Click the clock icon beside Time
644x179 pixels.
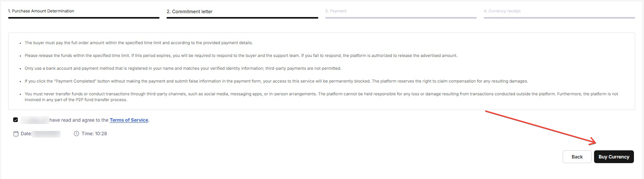click(x=76, y=134)
